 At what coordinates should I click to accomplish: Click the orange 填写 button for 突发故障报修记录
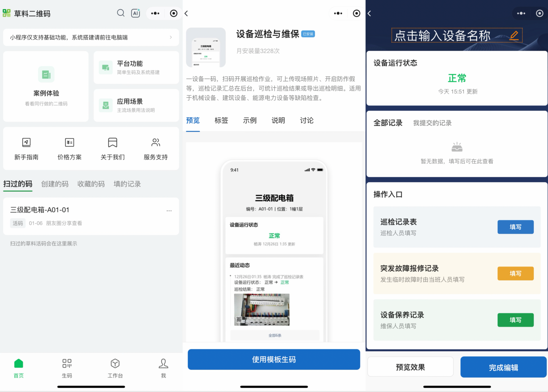515,273
